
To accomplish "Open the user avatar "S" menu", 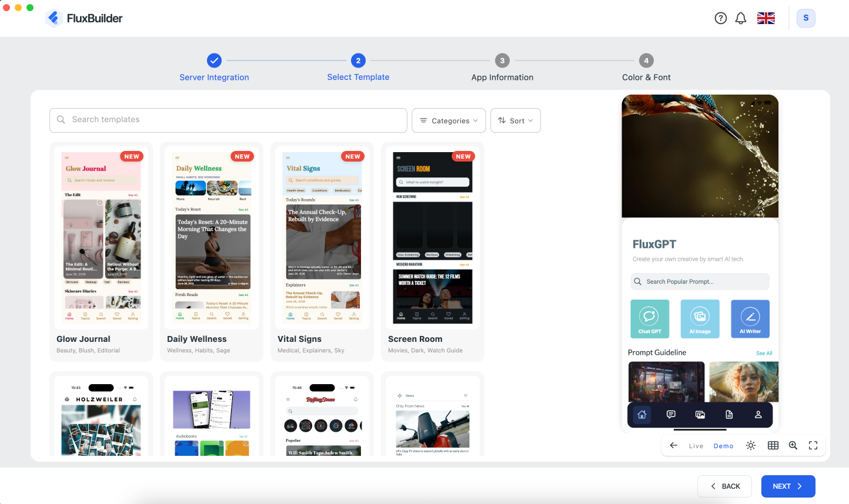I will tap(806, 18).
